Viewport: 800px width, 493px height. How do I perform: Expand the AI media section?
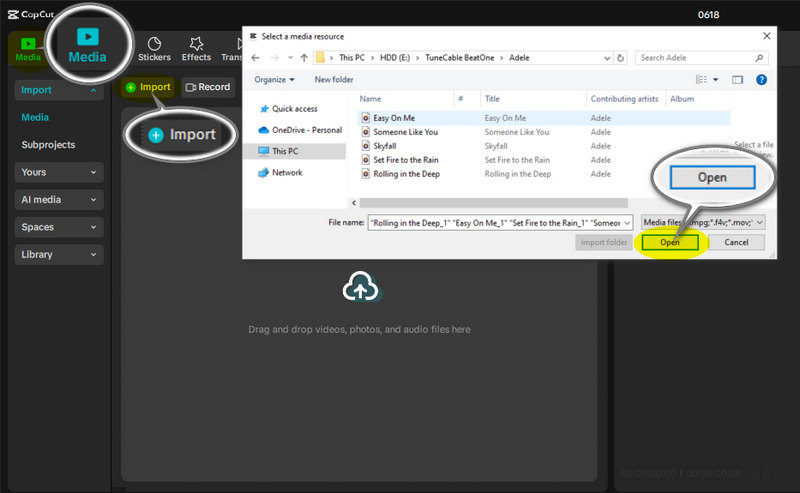(x=59, y=200)
